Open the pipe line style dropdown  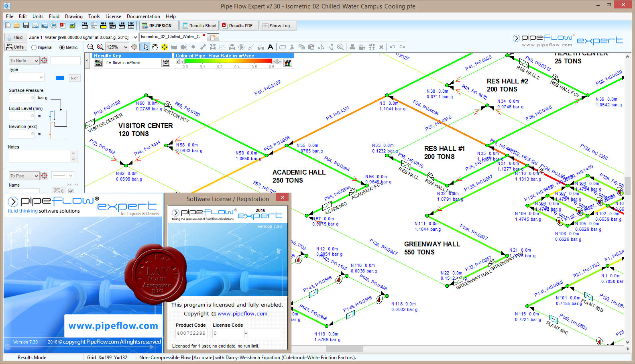click(63, 175)
